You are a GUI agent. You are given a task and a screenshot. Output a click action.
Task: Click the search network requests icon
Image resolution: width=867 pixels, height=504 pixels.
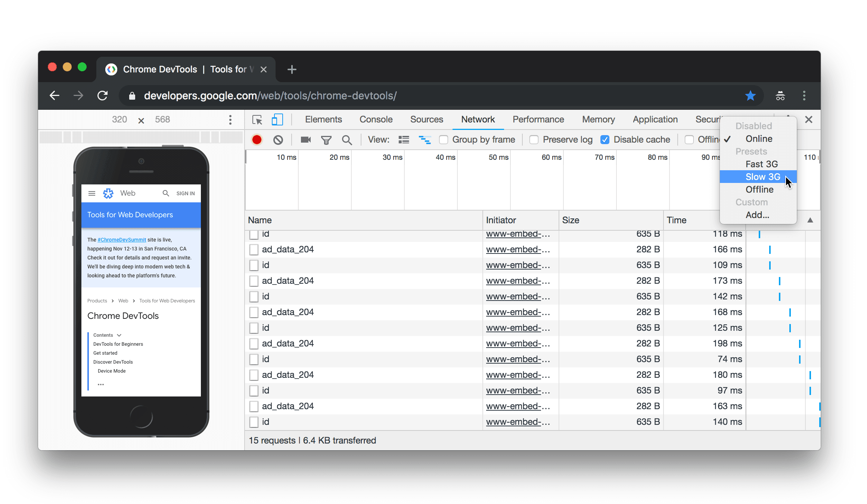346,139
